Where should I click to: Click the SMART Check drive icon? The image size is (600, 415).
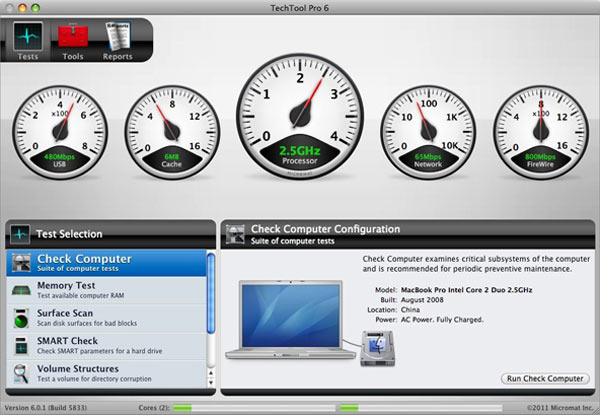[22, 346]
